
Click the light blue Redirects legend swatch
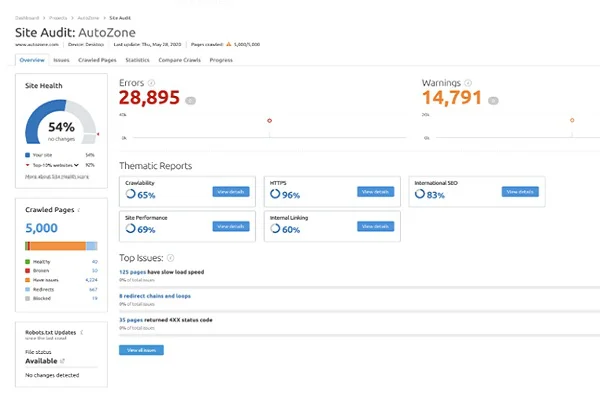pyautogui.click(x=28, y=289)
